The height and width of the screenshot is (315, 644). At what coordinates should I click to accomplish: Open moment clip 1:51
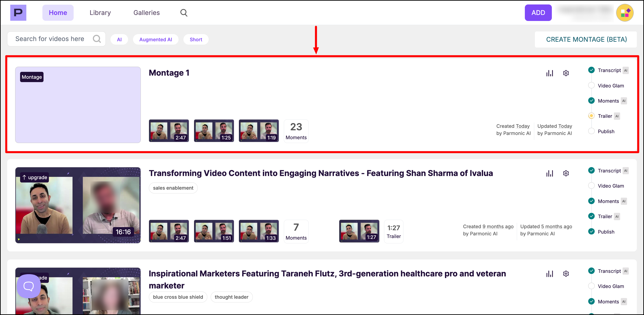214,231
